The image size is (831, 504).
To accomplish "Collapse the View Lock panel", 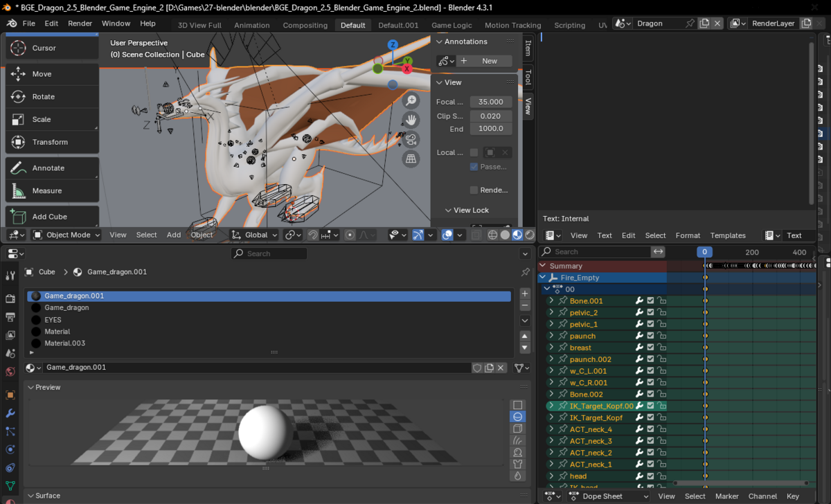I will 447,210.
